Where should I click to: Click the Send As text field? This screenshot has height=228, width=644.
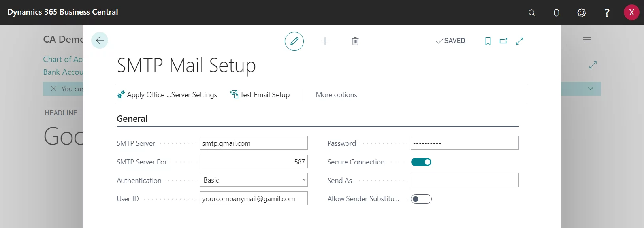click(464, 180)
